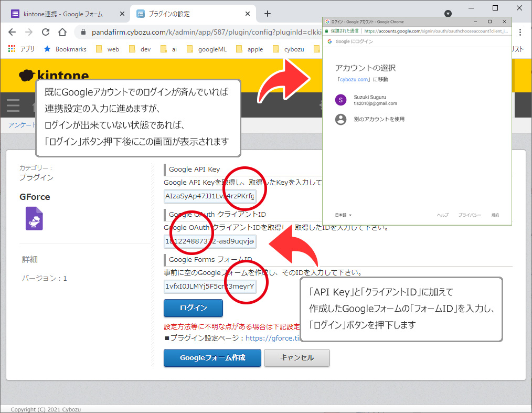
Task: Click the GForce plugin icon
Action: [x=34, y=218]
